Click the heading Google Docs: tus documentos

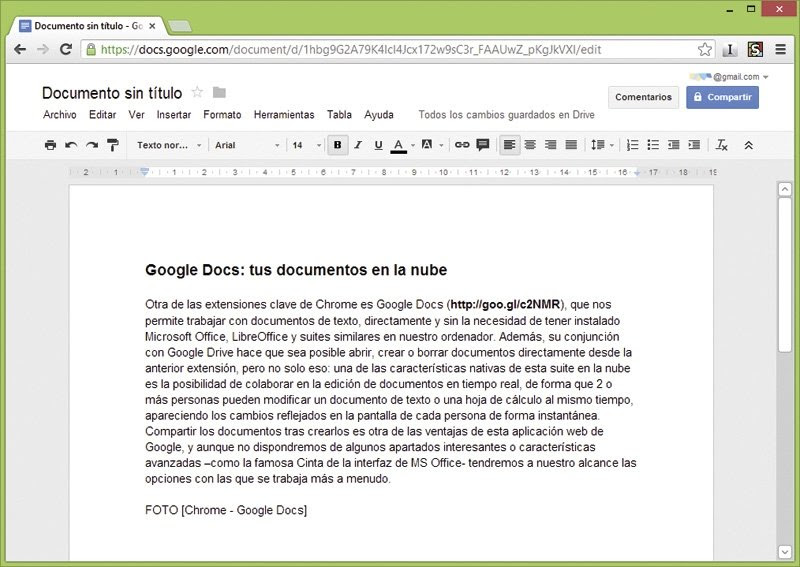pos(296,269)
